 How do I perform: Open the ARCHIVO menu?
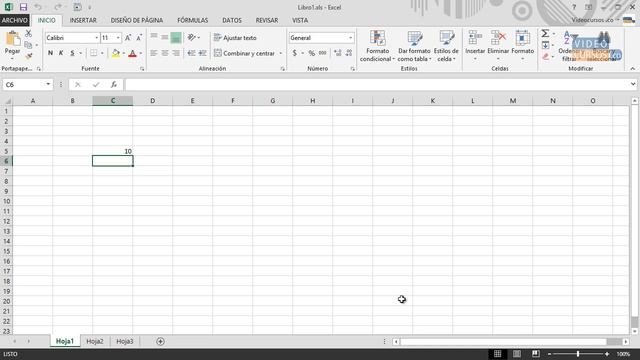click(x=15, y=20)
